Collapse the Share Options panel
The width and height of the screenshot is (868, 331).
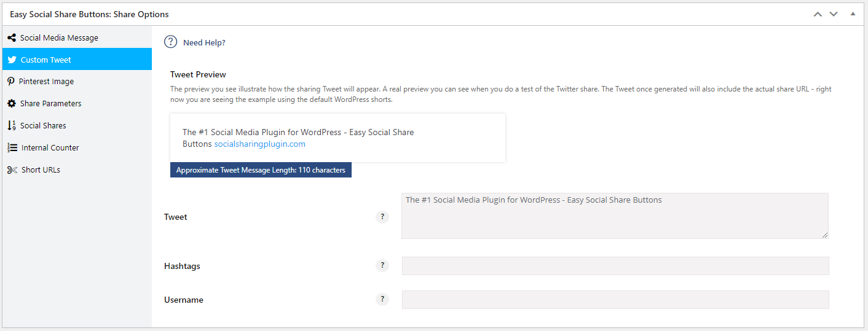(x=853, y=14)
